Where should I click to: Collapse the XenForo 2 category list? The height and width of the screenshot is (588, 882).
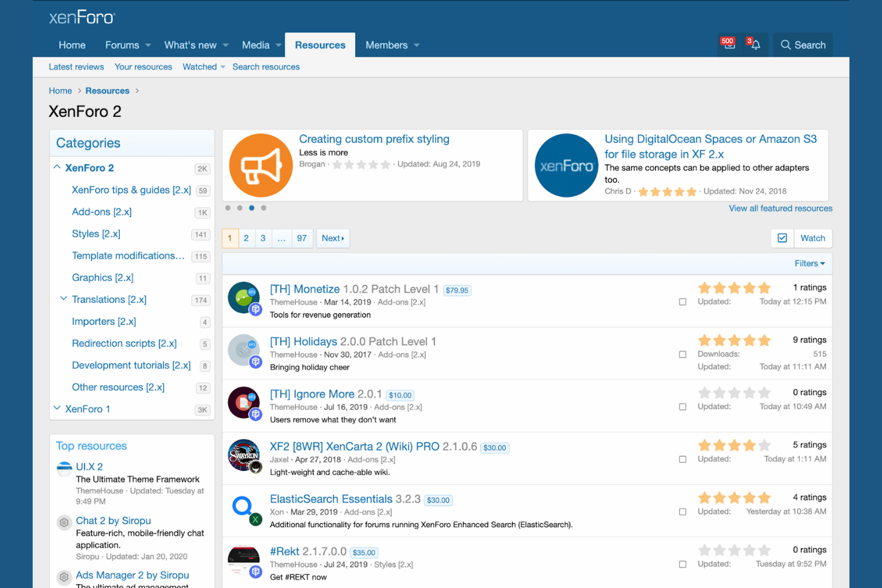(x=57, y=167)
